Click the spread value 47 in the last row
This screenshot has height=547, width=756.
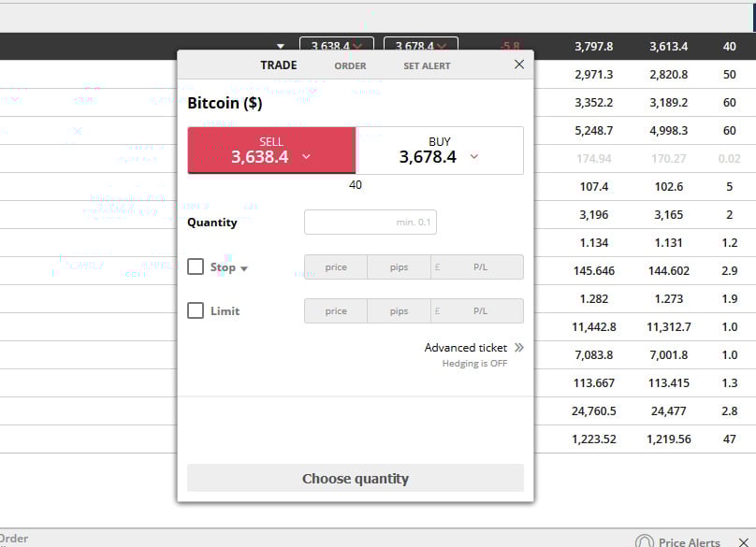[730, 439]
